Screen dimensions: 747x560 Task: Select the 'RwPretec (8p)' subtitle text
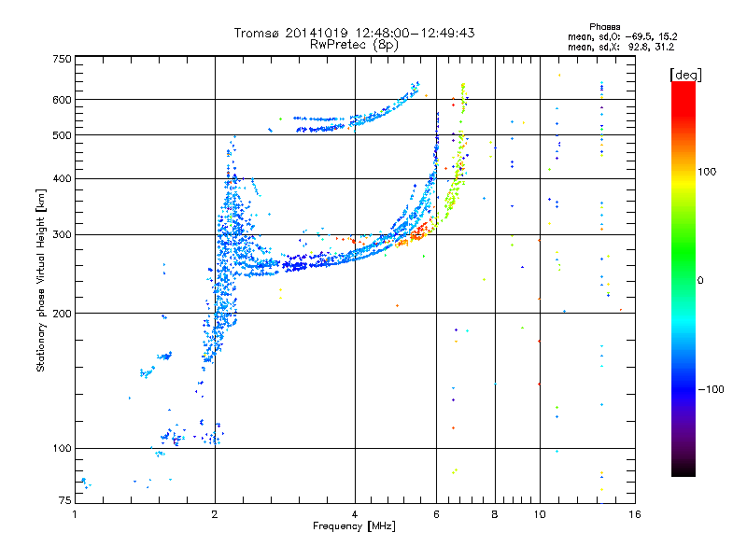[x=354, y=45]
